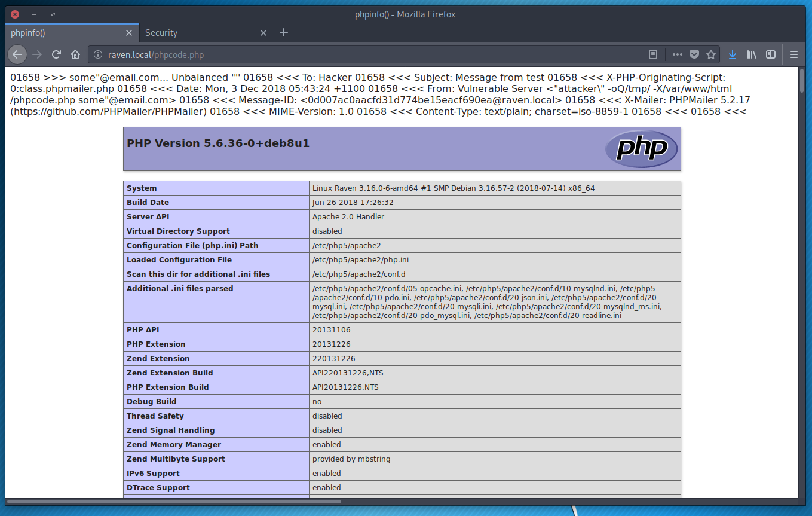Select the Loaded Configuration File label
Screen dimensions: 812x516
(179, 260)
